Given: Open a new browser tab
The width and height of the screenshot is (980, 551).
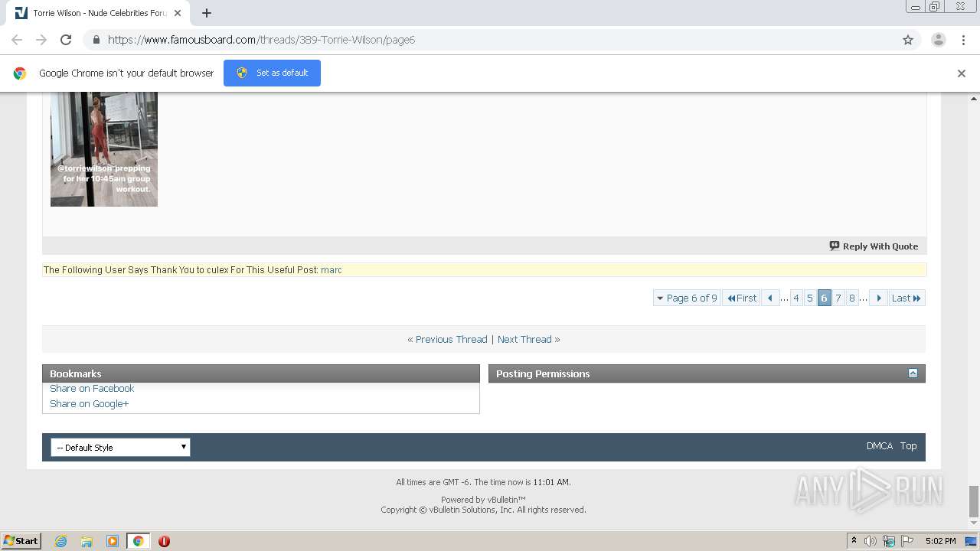Looking at the screenshot, I should [x=207, y=13].
